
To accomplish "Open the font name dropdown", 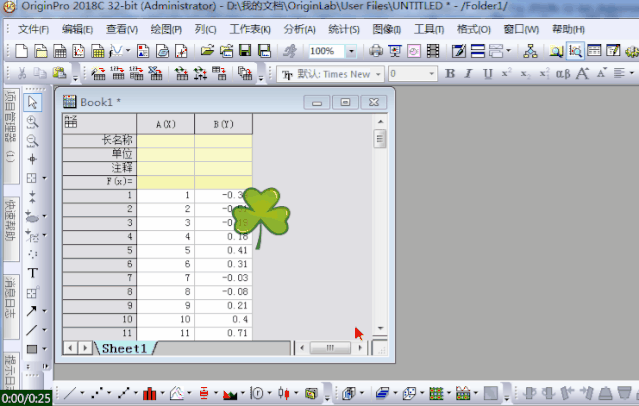I will point(378,74).
